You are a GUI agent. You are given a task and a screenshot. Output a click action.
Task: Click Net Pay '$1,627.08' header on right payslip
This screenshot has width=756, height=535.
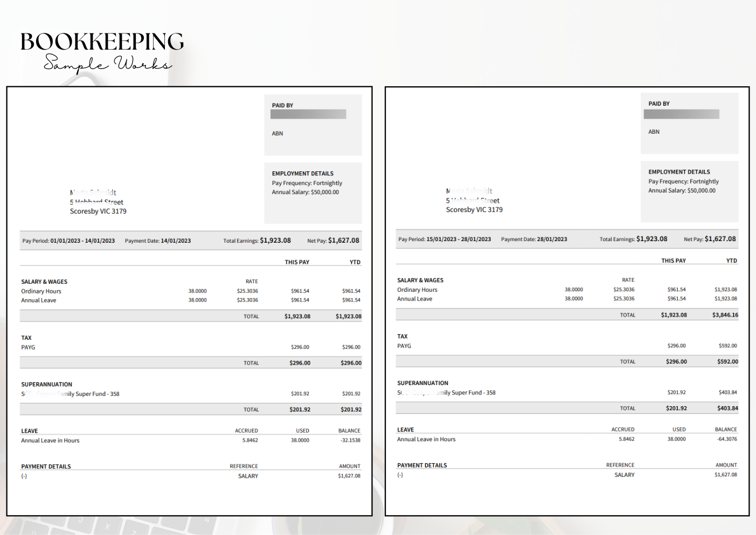click(720, 239)
